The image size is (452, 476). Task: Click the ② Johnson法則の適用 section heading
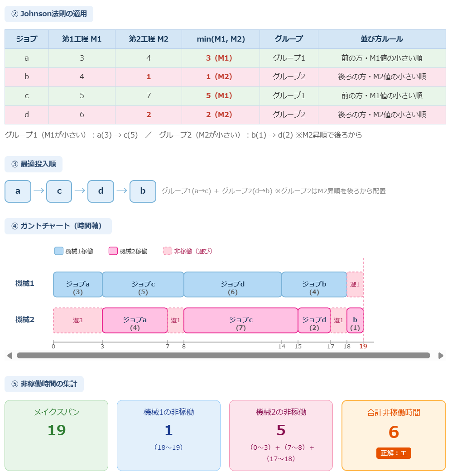49,14
